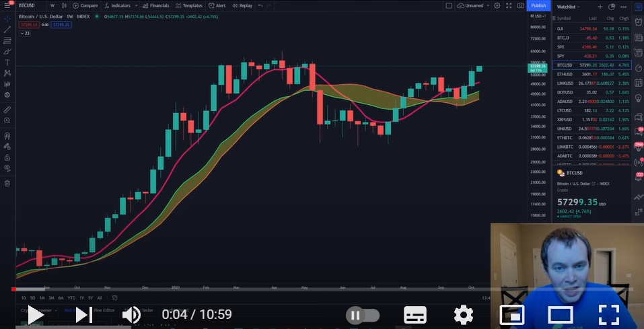Toggle magnet mode on left toolbar

pyautogui.click(x=7, y=135)
